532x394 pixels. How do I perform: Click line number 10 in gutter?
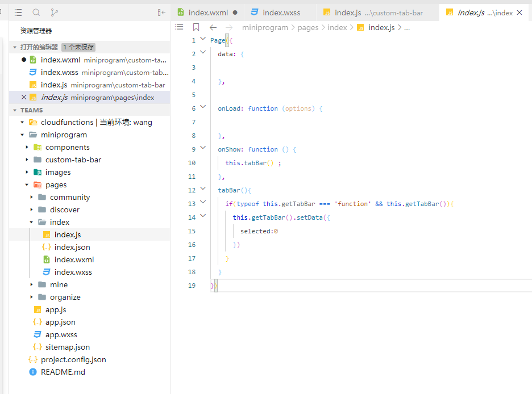pos(192,163)
